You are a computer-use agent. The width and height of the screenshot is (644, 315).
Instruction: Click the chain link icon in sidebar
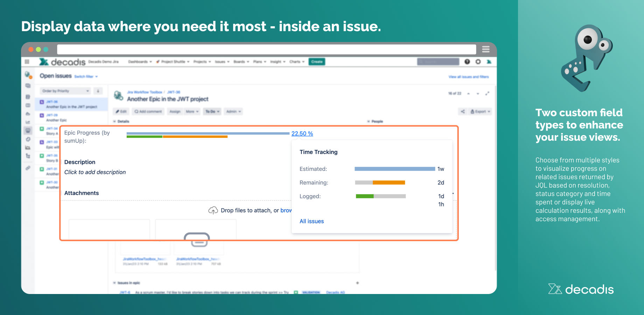coord(28,168)
